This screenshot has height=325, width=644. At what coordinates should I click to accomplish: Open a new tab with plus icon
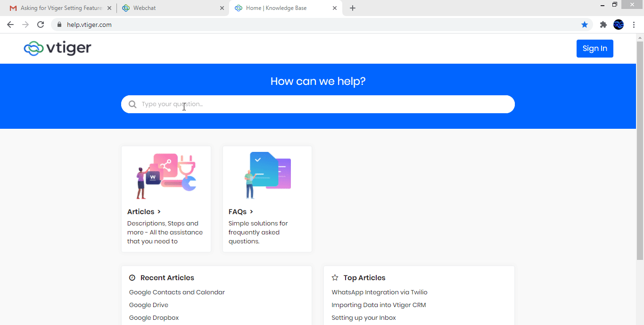(x=353, y=8)
